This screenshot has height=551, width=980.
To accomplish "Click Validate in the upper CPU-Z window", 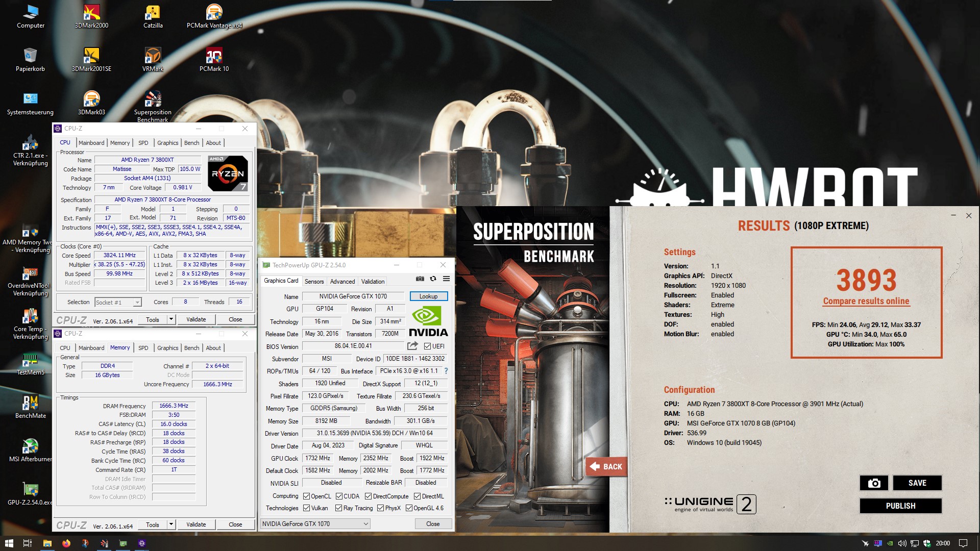I will coord(196,319).
